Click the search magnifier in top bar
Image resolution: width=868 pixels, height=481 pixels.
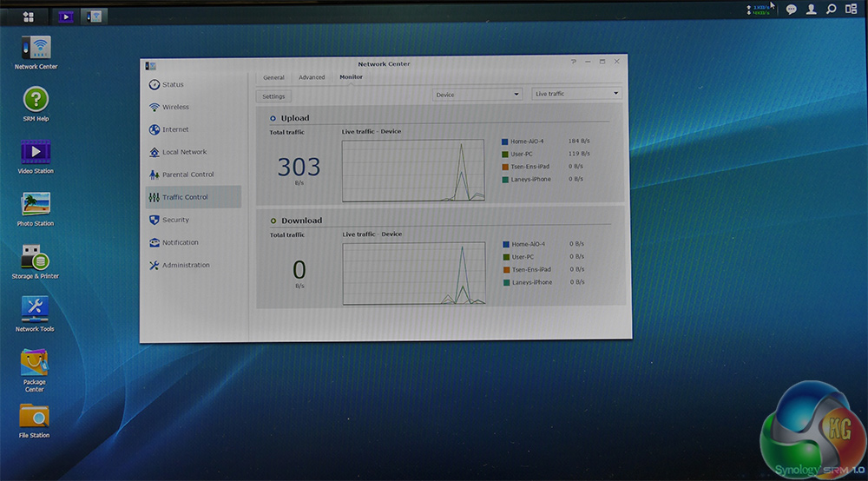[x=831, y=10]
